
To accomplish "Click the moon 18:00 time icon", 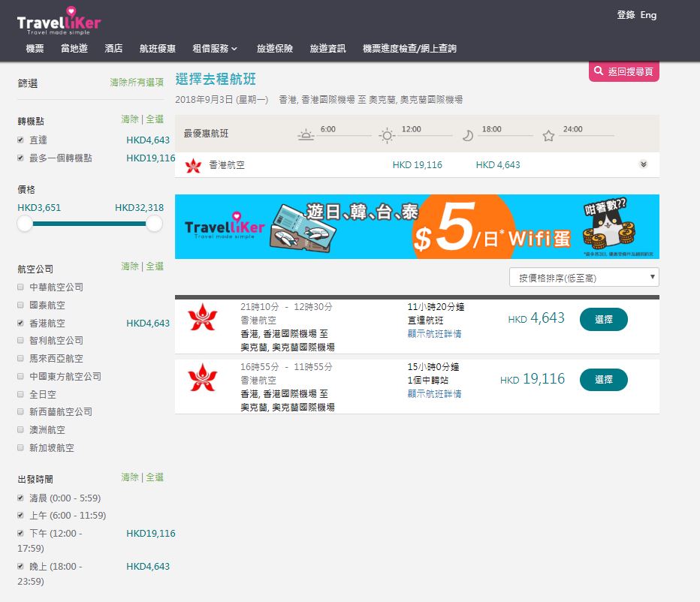I will pyautogui.click(x=467, y=135).
